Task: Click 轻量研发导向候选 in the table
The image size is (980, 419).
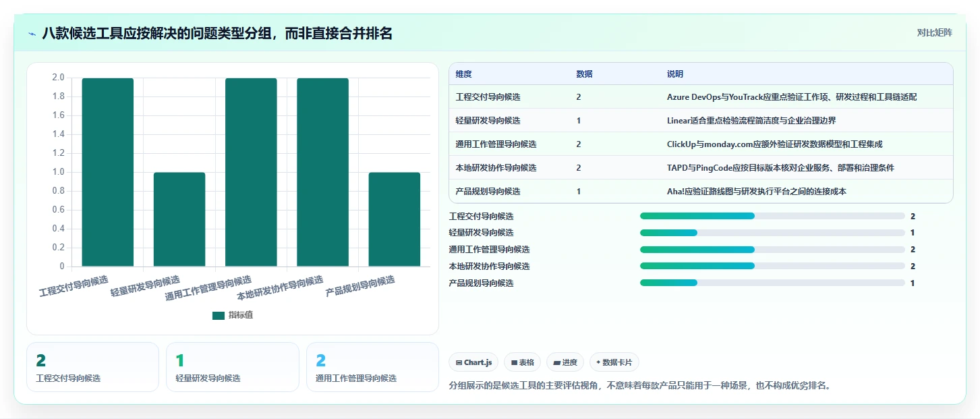Action: pyautogui.click(x=488, y=121)
